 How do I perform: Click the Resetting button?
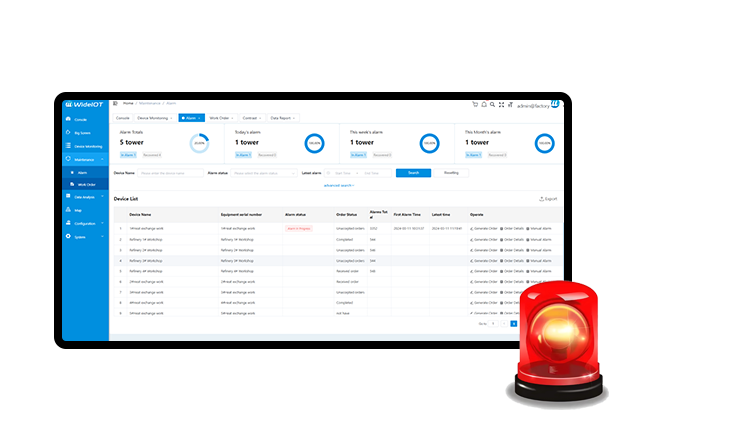tap(452, 173)
